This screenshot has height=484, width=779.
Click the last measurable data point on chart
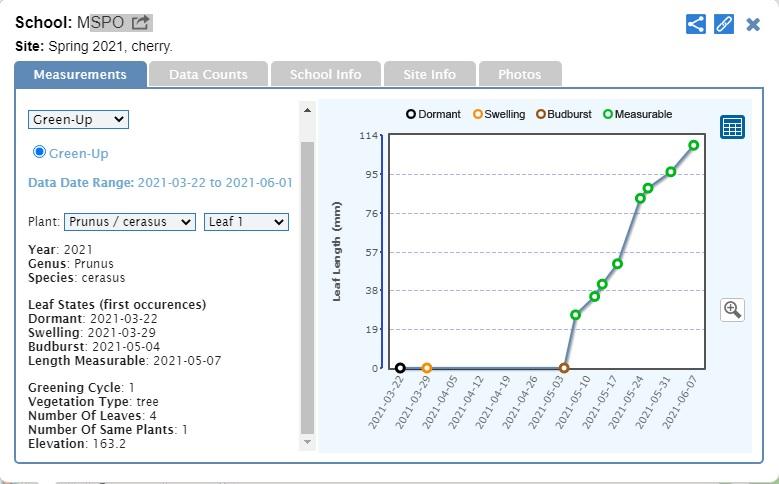tap(694, 145)
